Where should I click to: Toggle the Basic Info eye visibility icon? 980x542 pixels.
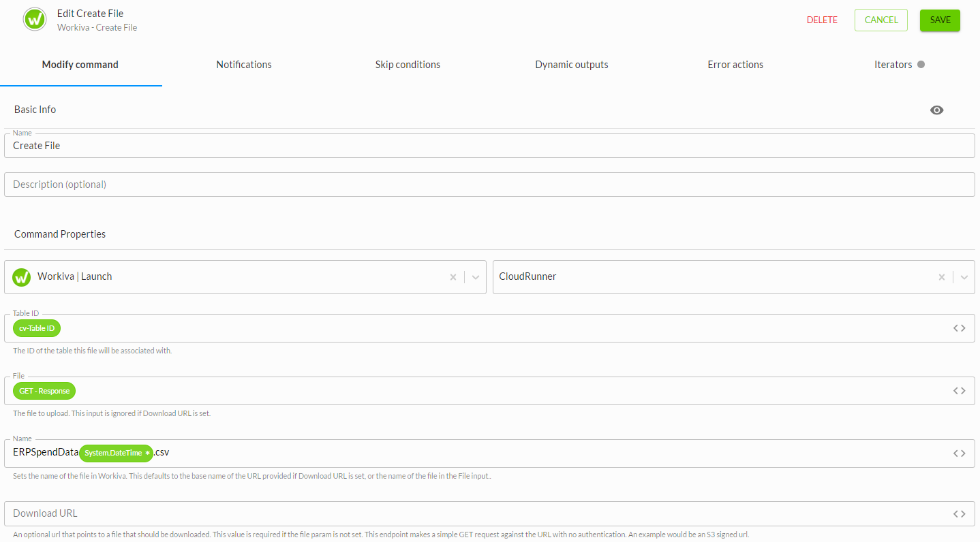(936, 110)
